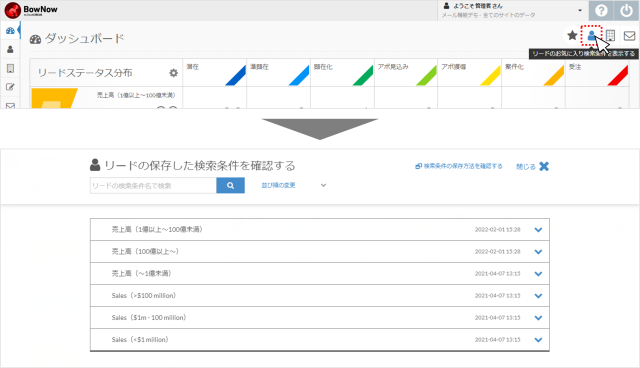
Task: Select the 顕在化 status column header
Action: [342, 73]
